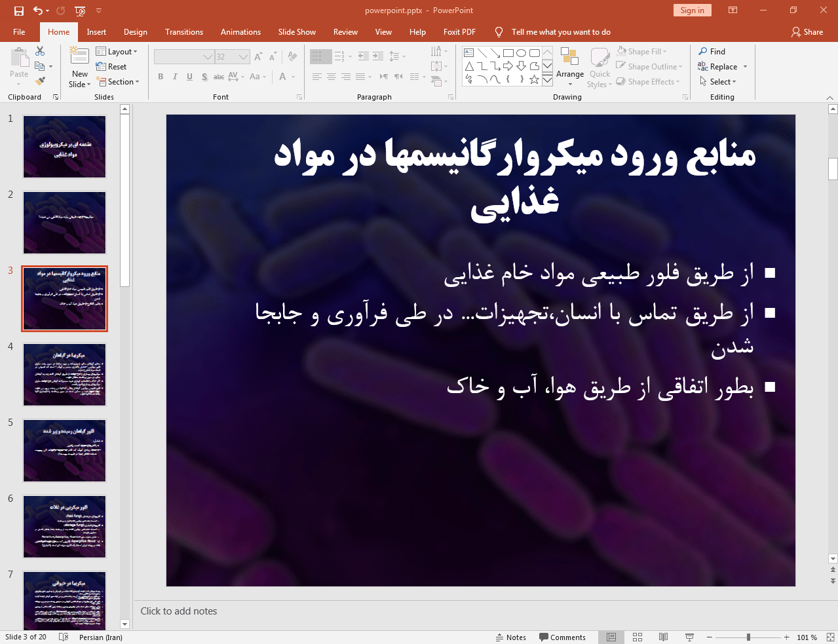Select slide 4 thumbnail
The height and width of the screenshot is (644, 838).
tap(64, 375)
